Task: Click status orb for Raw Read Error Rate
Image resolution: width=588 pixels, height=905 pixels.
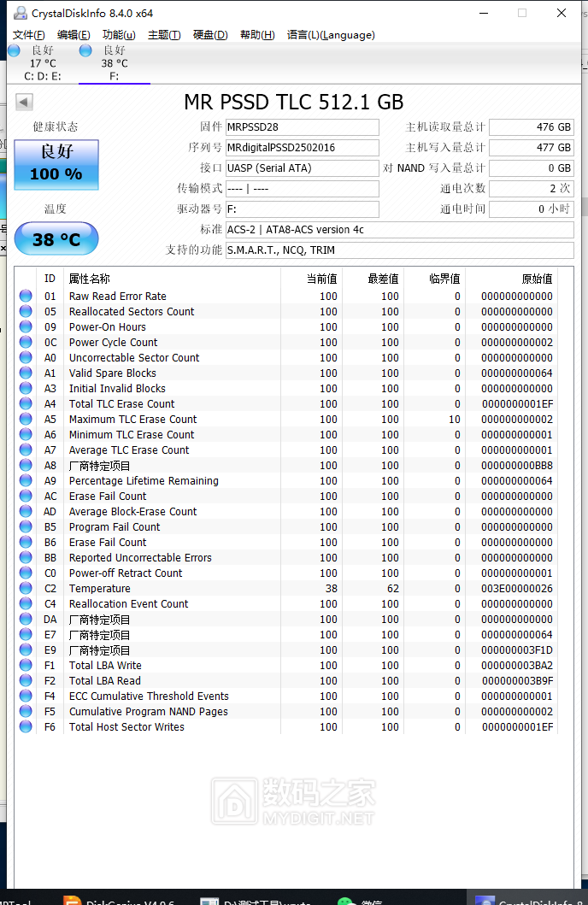Action: coord(26,296)
